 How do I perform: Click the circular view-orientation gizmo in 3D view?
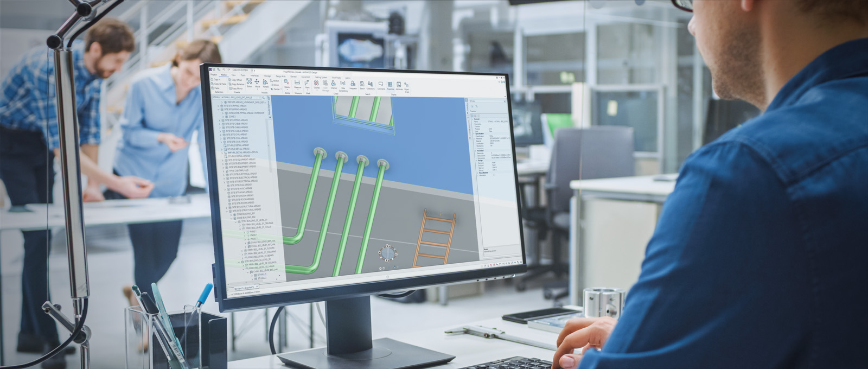387,253
